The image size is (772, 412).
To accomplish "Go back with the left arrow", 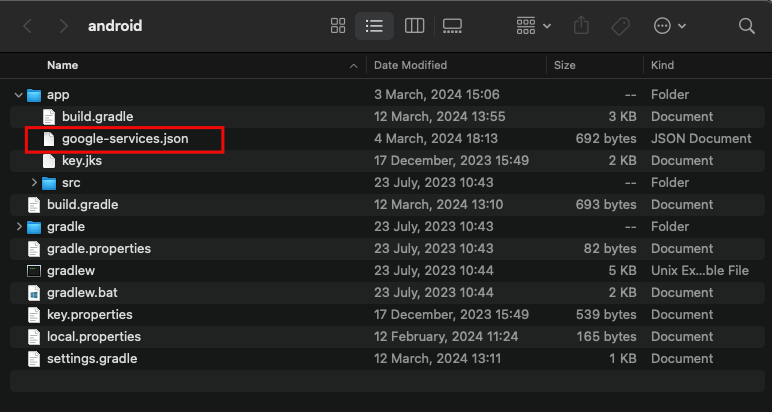I will tap(28, 26).
